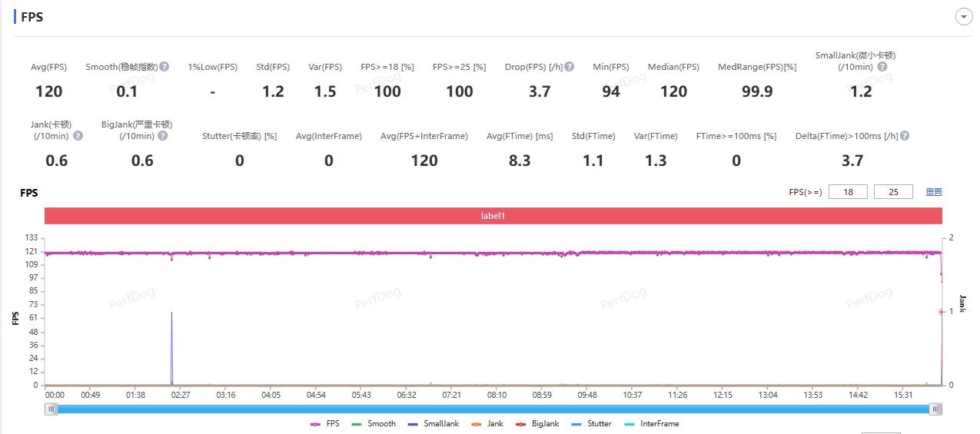The width and height of the screenshot is (980, 434).
Task: Collapse the FPS panel with round arrow
Action: pos(963,17)
